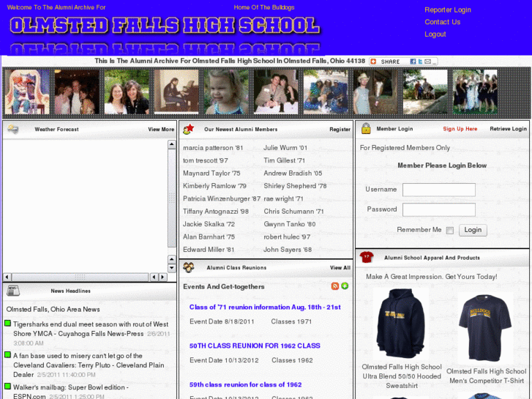Select alumni member Maynard Taylor '75
This screenshot has height=399, width=532.
pos(211,174)
